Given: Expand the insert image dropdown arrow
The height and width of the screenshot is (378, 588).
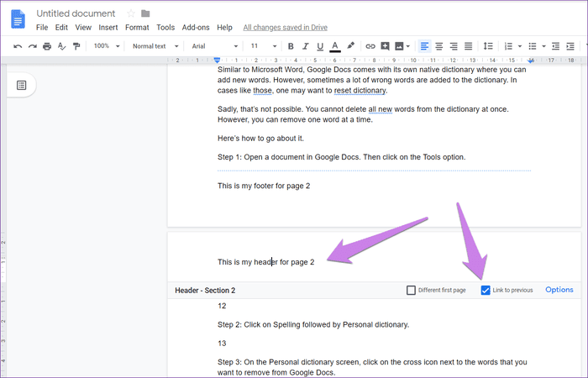Looking at the screenshot, I should click(408, 46).
